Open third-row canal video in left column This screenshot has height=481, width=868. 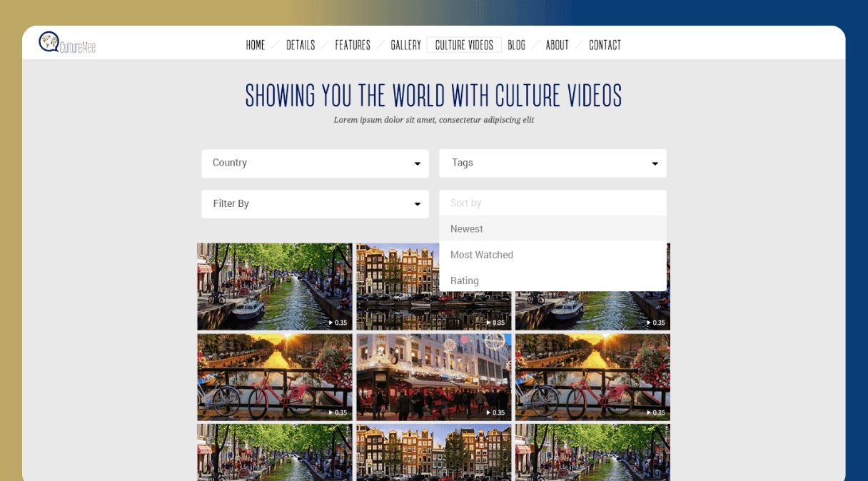(275, 452)
